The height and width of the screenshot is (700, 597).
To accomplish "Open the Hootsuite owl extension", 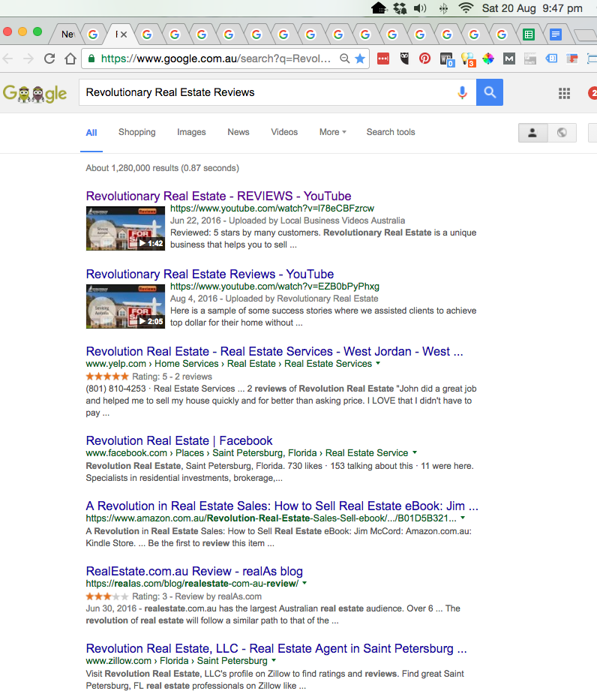I will point(404,59).
